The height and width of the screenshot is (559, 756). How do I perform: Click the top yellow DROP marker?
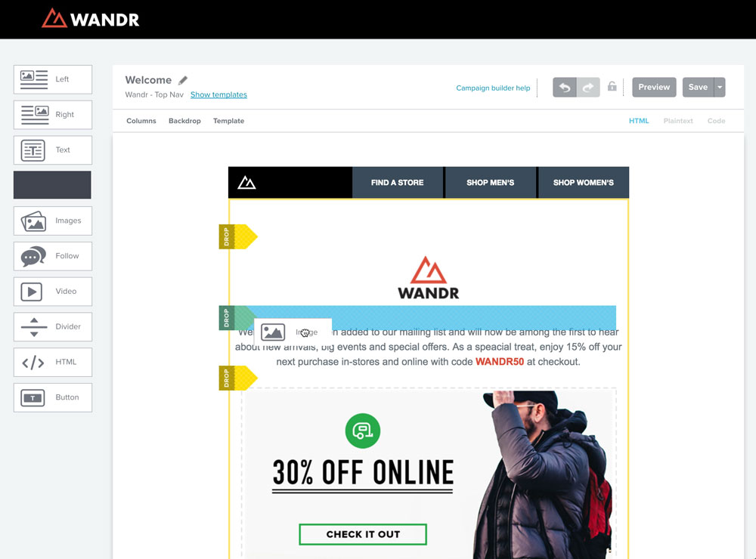point(238,236)
